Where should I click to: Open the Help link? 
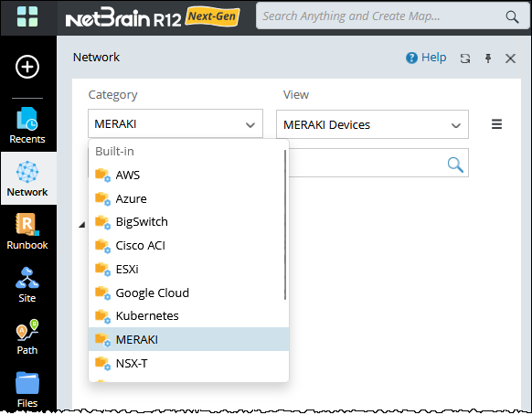[x=426, y=58]
